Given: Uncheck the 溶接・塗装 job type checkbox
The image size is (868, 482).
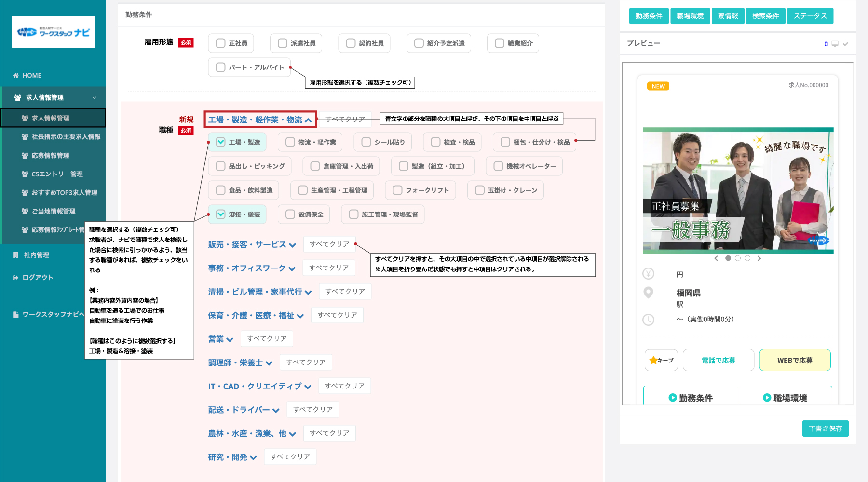Looking at the screenshot, I should pyautogui.click(x=221, y=214).
